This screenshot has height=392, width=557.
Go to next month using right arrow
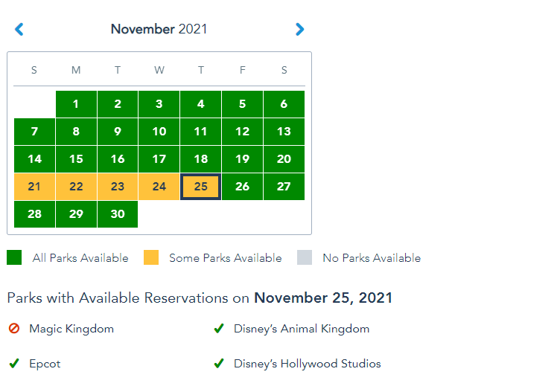point(299,30)
